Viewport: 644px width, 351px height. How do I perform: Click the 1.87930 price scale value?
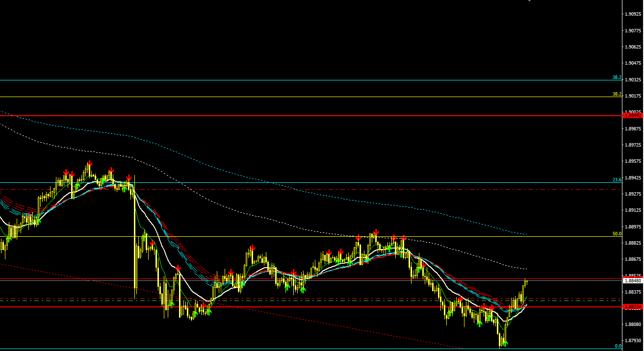[633, 341]
